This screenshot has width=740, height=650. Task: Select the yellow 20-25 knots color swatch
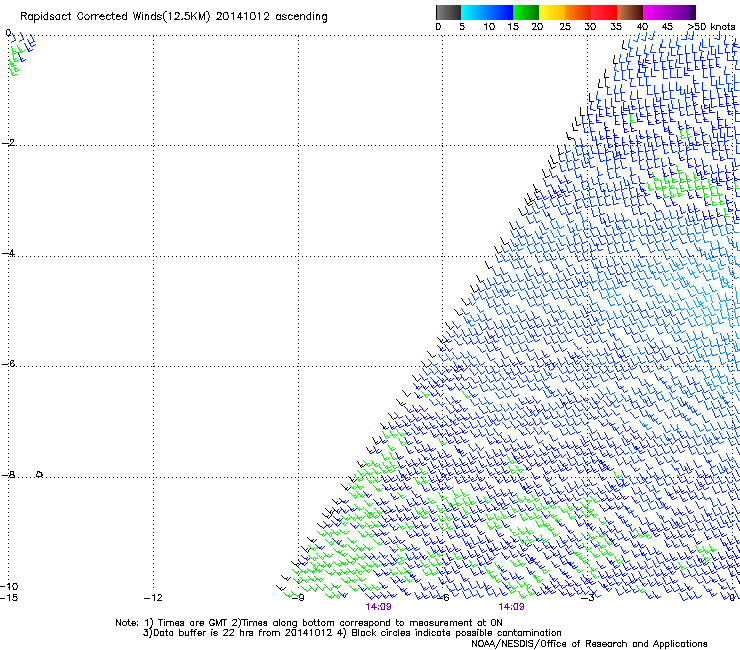[x=552, y=12]
